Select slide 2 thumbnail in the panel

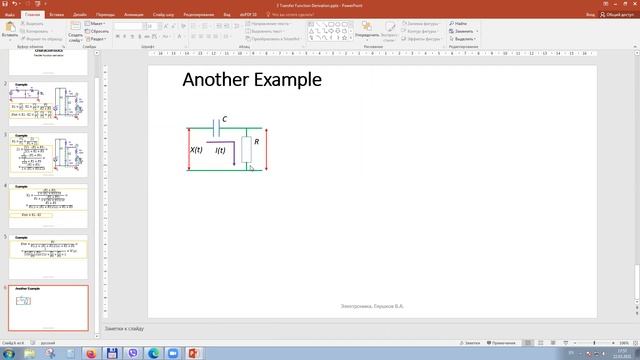point(48,104)
